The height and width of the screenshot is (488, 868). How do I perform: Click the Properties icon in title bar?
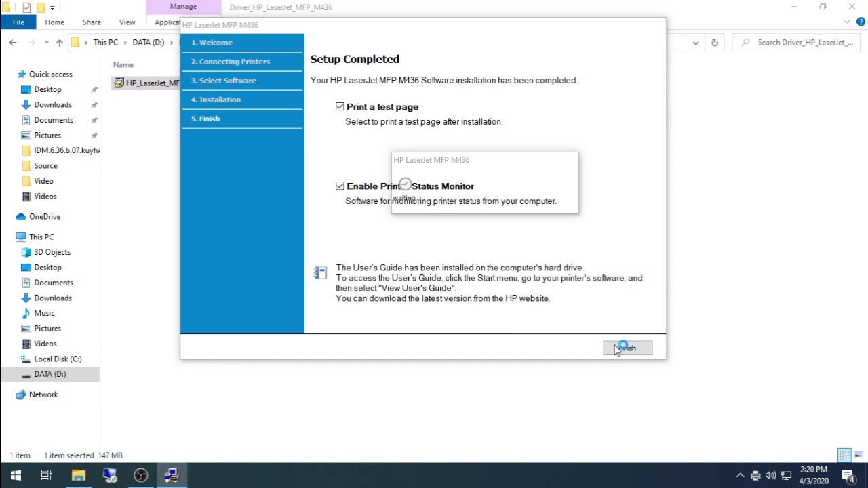pos(26,7)
